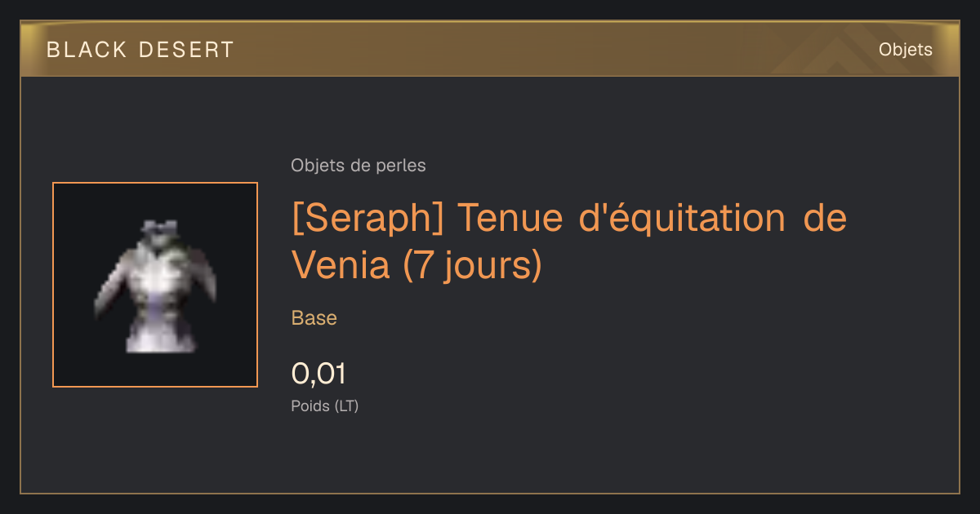Select the 0,01 weight value
The image size is (980, 514).
318,374
